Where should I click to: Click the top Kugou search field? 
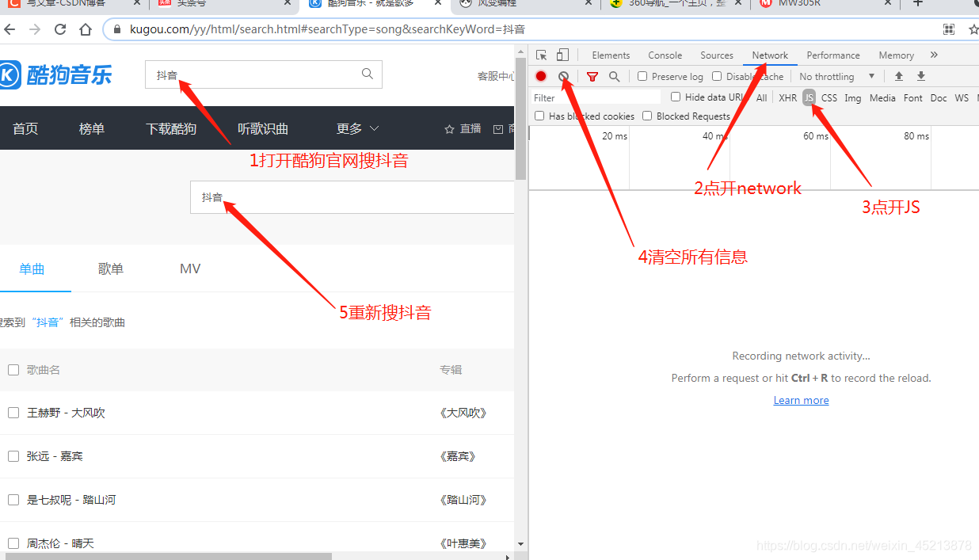click(263, 74)
